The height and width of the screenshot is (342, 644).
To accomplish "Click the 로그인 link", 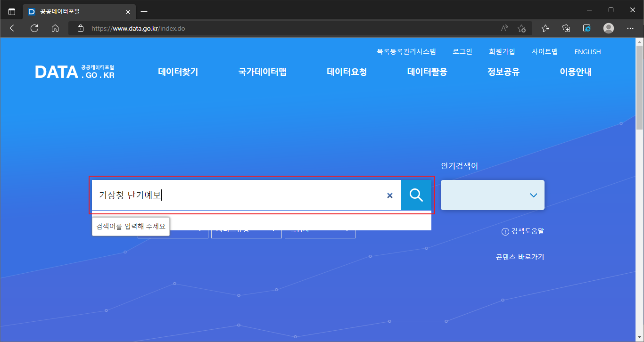I will [x=462, y=52].
